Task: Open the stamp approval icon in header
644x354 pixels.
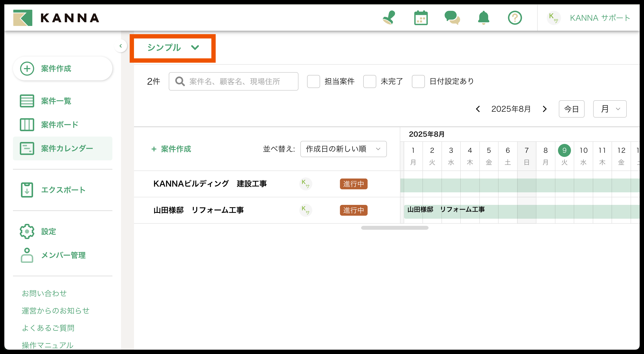Action: (389, 18)
